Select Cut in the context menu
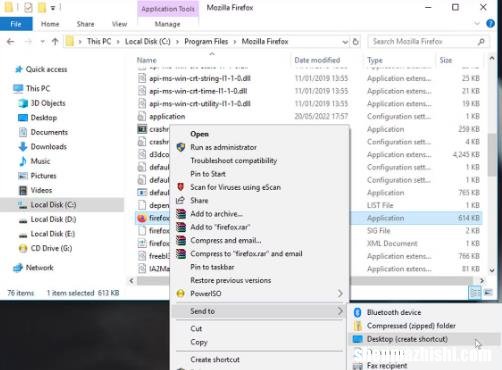502x370 pixels. [x=196, y=329]
